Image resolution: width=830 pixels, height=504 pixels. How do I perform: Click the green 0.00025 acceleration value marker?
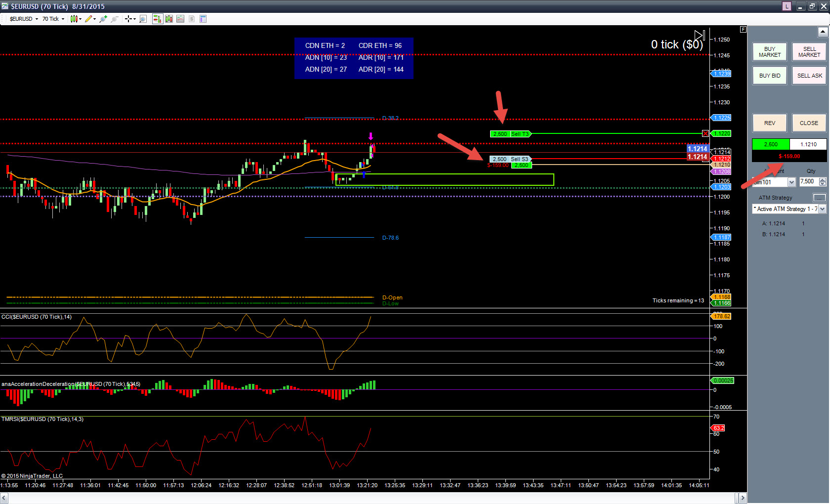click(x=722, y=380)
